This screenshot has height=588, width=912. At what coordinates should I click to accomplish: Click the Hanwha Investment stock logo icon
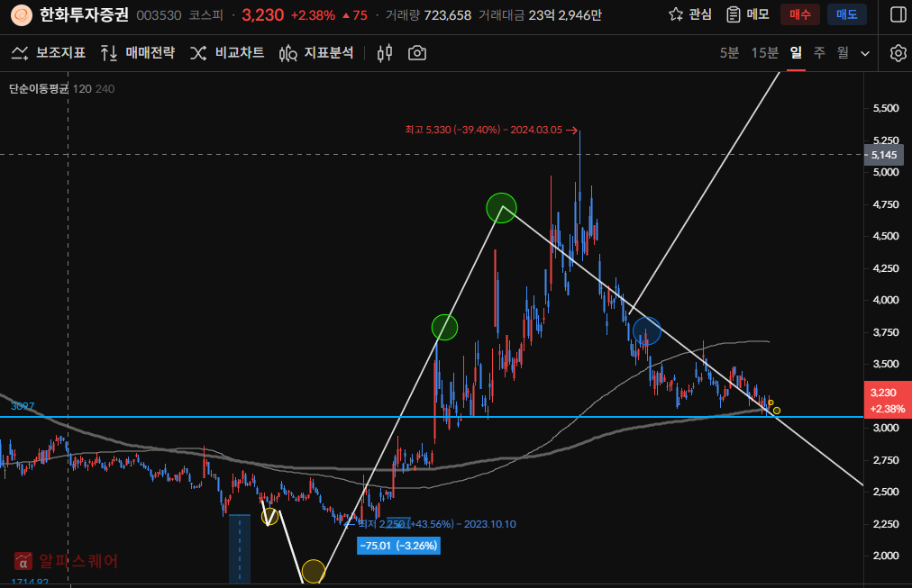[x=22, y=15]
